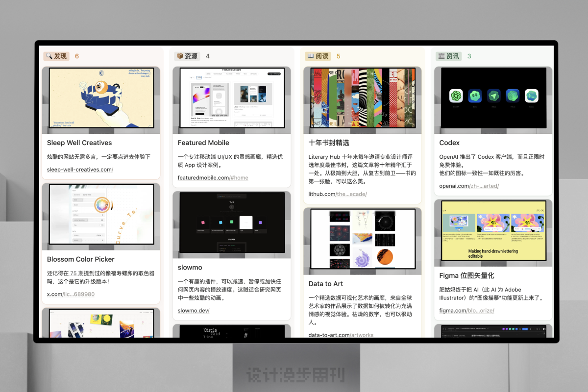Image resolution: width=588 pixels, height=392 pixels.
Task: Click the Figma 位图矢量化 title
Action: pyautogui.click(x=467, y=275)
